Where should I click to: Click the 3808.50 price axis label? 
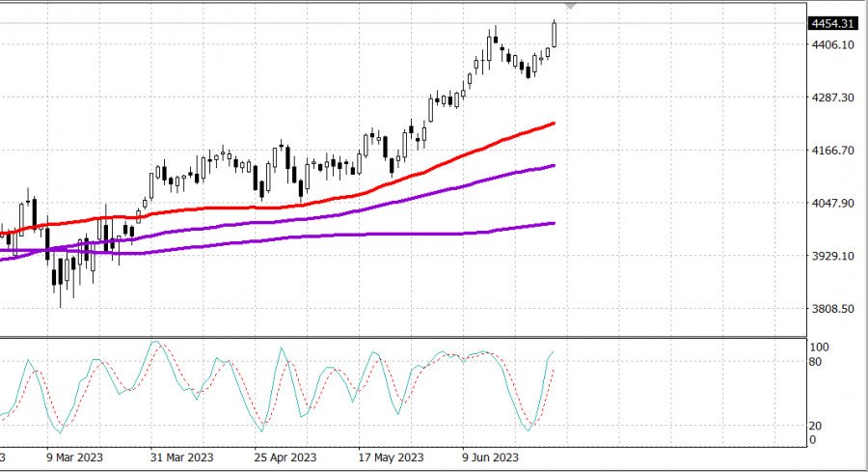tap(832, 309)
